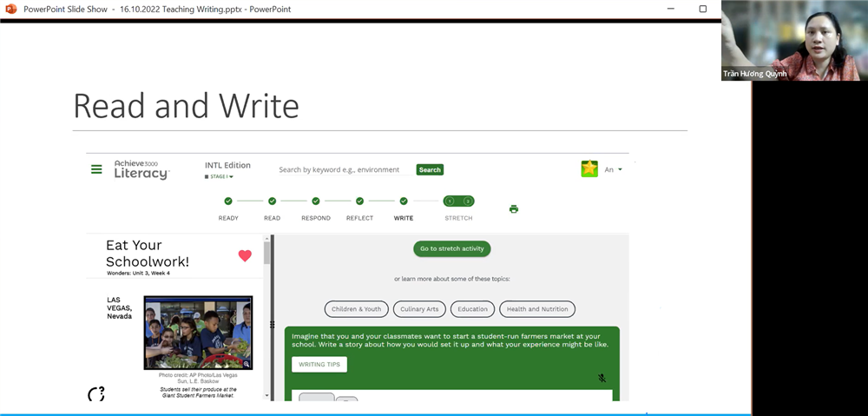Image resolution: width=868 pixels, height=416 pixels.
Task: Click the star avatar icon
Action: (589, 169)
